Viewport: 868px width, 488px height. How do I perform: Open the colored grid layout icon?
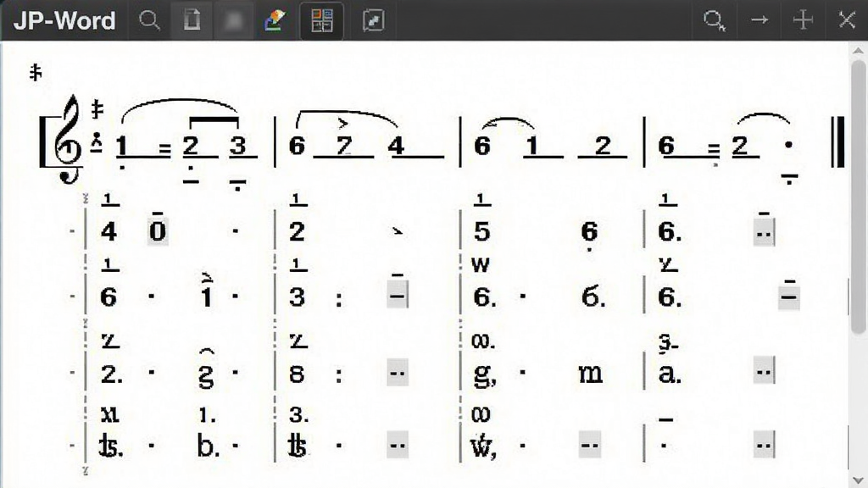(321, 21)
